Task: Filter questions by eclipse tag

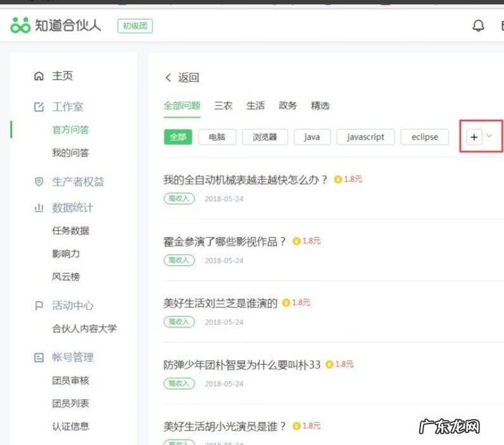Action: click(x=425, y=137)
